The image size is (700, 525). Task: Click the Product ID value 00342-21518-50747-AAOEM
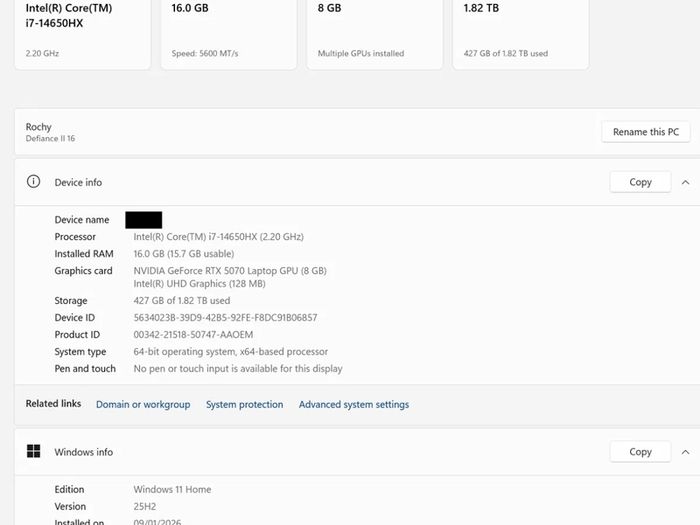(193, 335)
